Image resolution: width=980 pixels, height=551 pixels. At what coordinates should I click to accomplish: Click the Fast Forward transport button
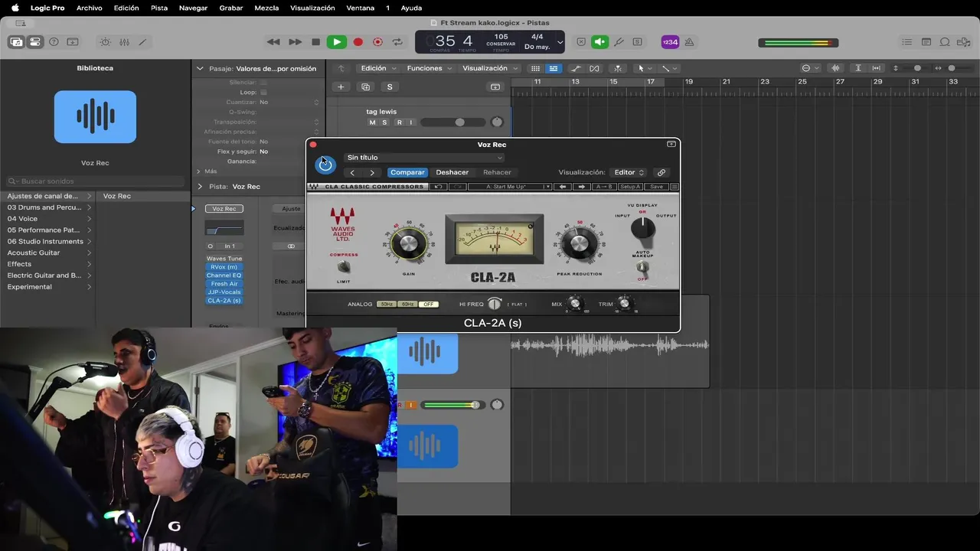tap(295, 42)
